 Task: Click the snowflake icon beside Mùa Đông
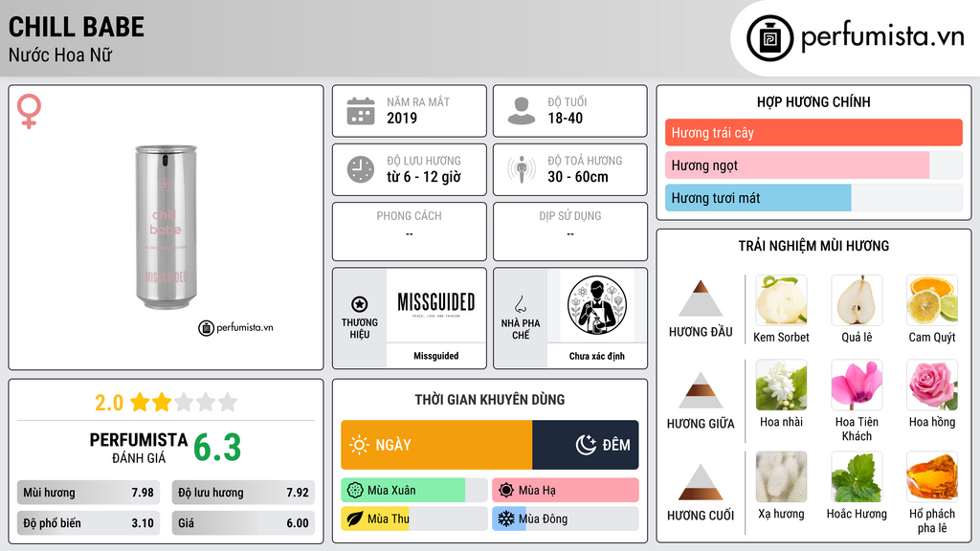pos(506,518)
